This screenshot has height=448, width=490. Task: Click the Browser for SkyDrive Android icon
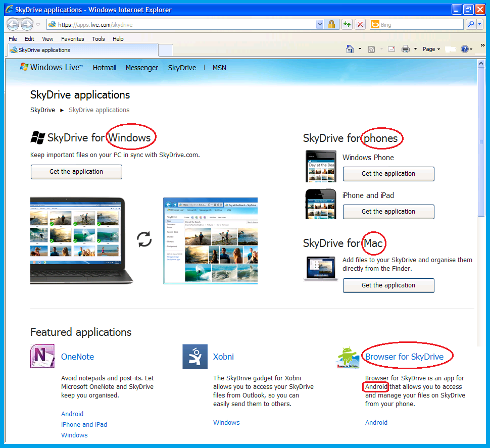tap(348, 358)
